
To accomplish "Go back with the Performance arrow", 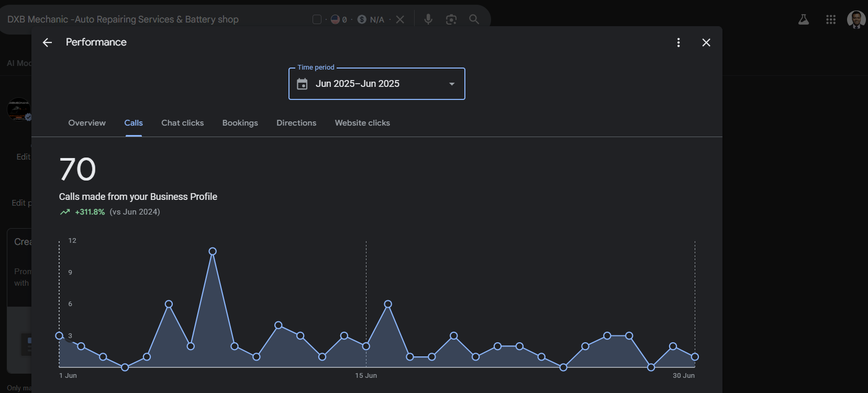I will [x=47, y=42].
